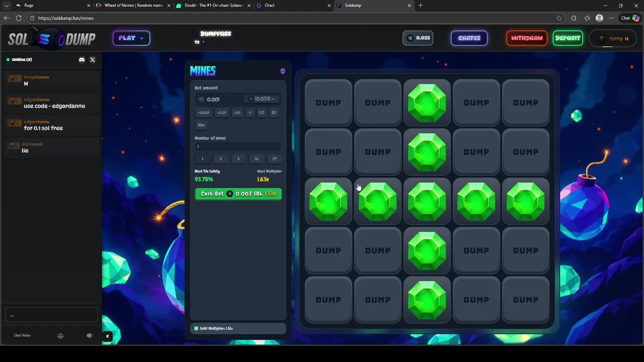
Task: Click the SOL balance 0.033 icon in header
Action: point(410,38)
